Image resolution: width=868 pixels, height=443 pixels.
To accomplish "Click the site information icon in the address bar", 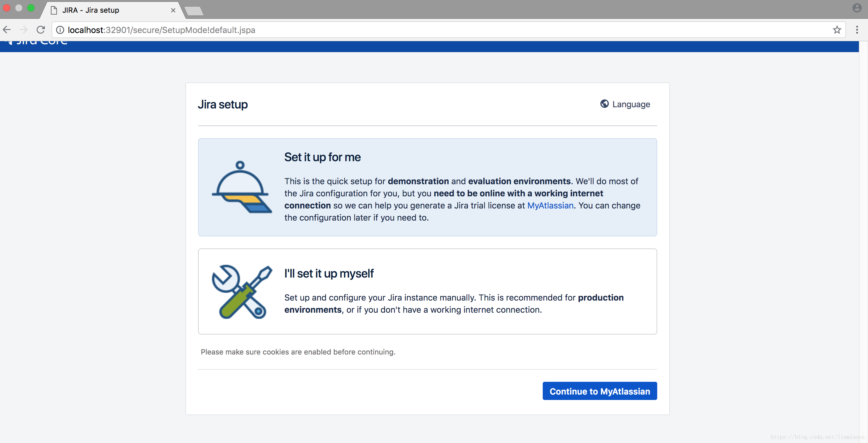I will coord(60,30).
